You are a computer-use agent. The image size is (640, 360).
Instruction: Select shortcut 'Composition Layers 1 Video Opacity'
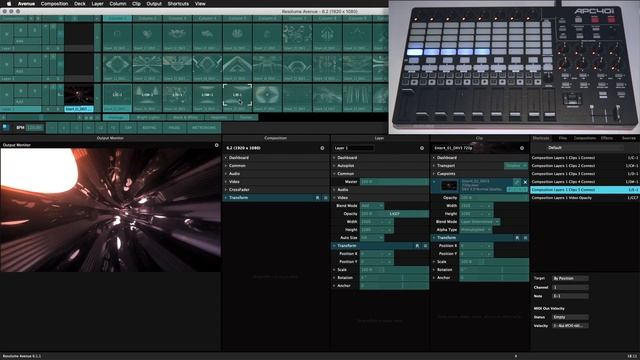coord(584,198)
